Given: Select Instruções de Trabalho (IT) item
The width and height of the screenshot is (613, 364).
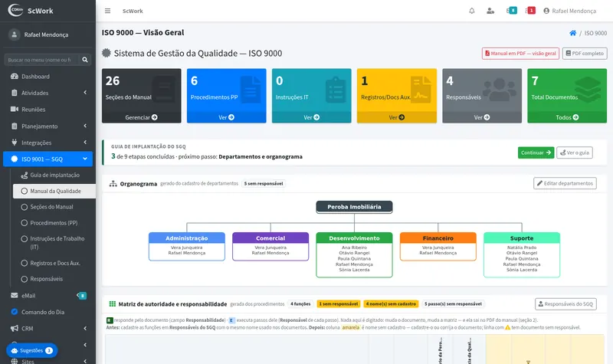Looking at the screenshot, I should point(54,243).
